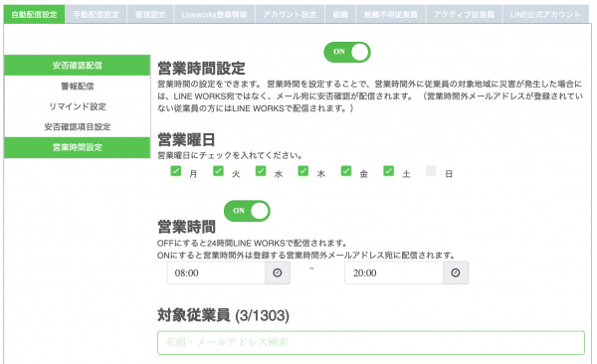The width and height of the screenshot is (597, 364).
Task: Select 営業時間設定 in the sidebar
Action: 78,147
